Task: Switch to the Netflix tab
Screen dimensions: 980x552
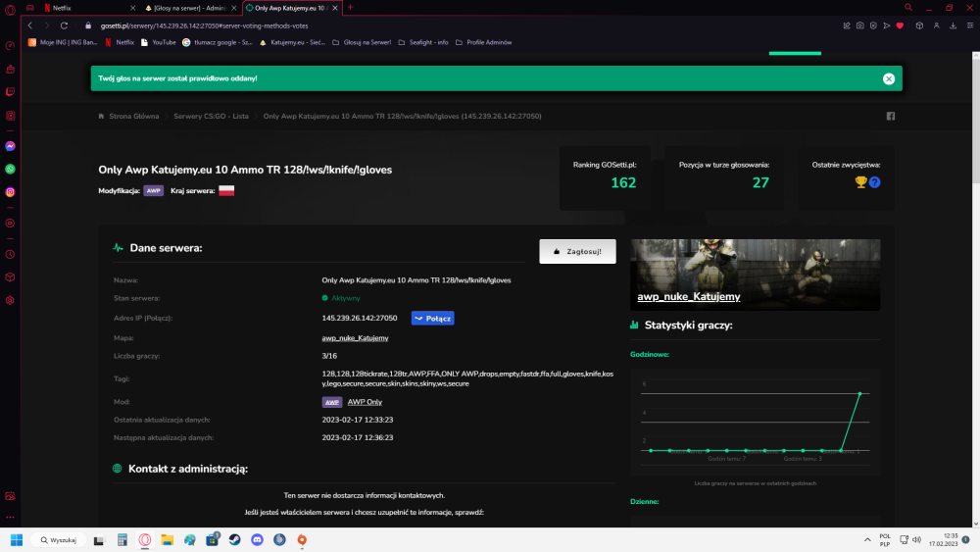Action: 89,8
